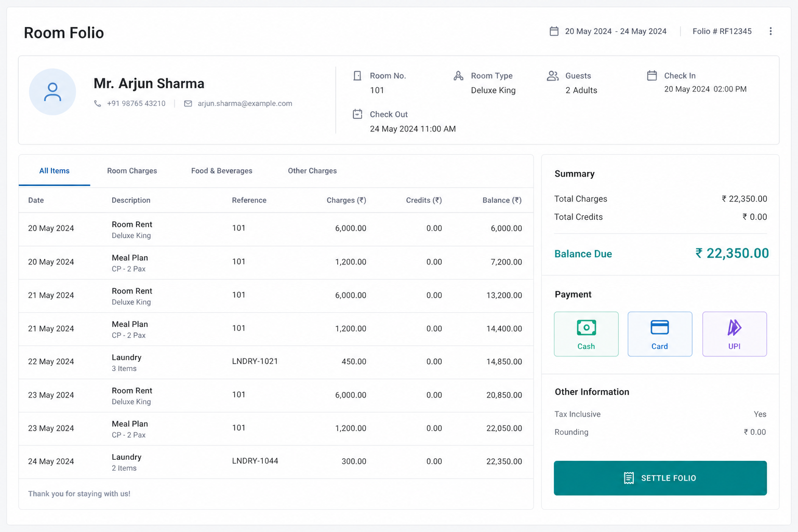Screen dimensions: 798x532
Task: Click the calendar icon beside the date range
Action: point(554,31)
